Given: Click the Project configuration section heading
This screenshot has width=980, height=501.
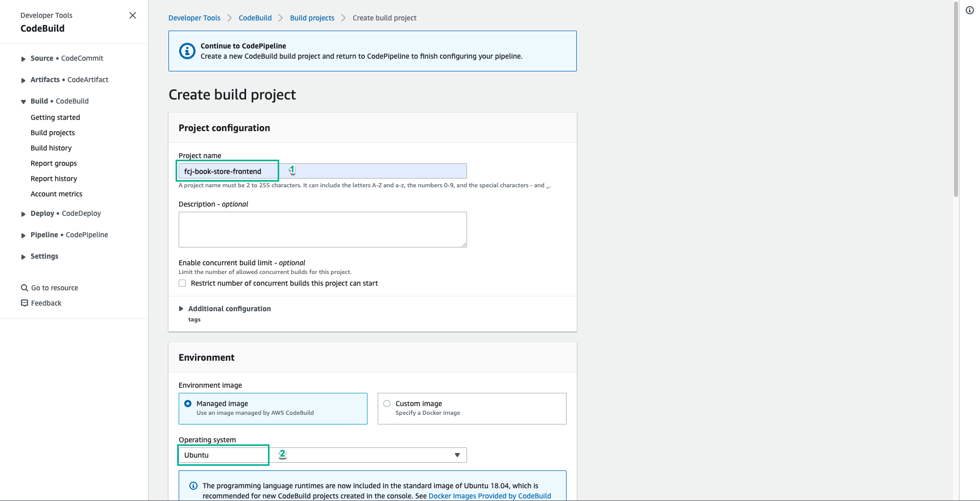Looking at the screenshot, I should (x=224, y=128).
